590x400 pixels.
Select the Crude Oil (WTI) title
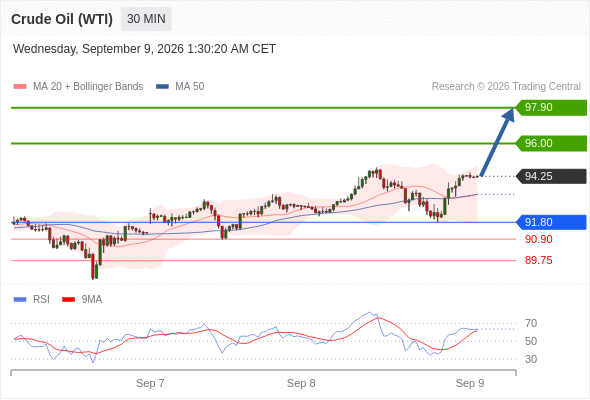(62, 19)
